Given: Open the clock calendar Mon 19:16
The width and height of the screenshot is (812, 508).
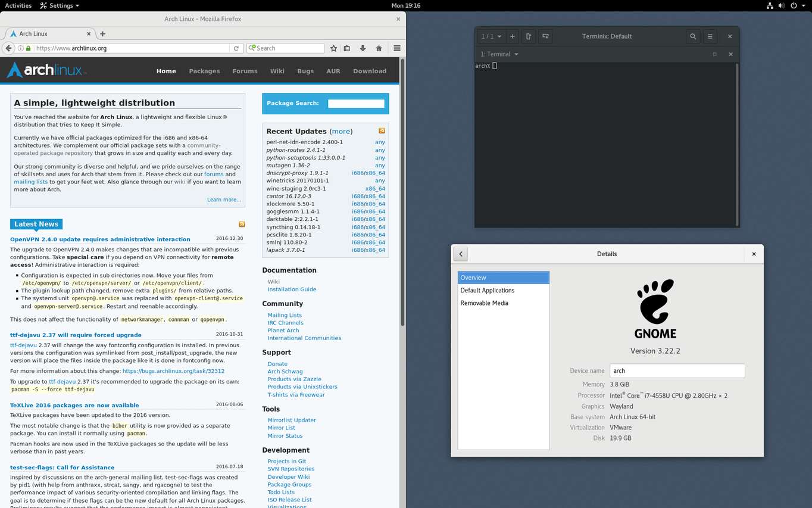Looking at the screenshot, I should [406, 5].
